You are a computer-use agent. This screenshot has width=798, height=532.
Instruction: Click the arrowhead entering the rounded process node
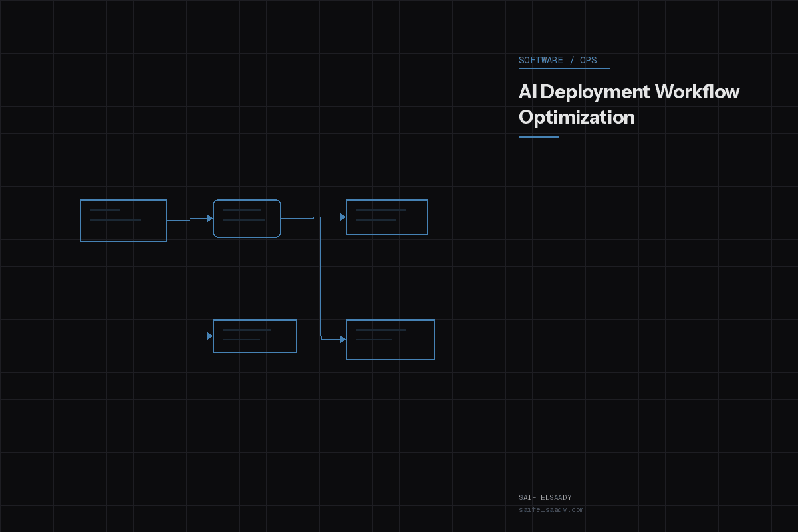(209, 219)
